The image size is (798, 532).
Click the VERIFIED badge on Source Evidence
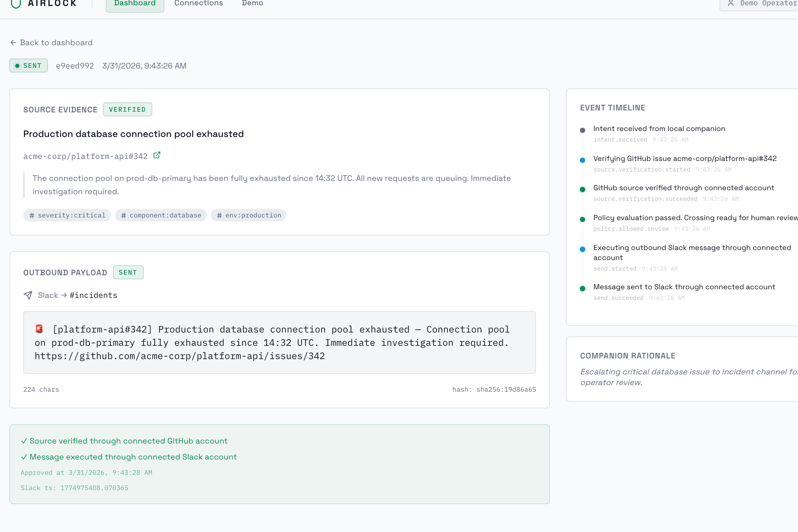click(127, 110)
